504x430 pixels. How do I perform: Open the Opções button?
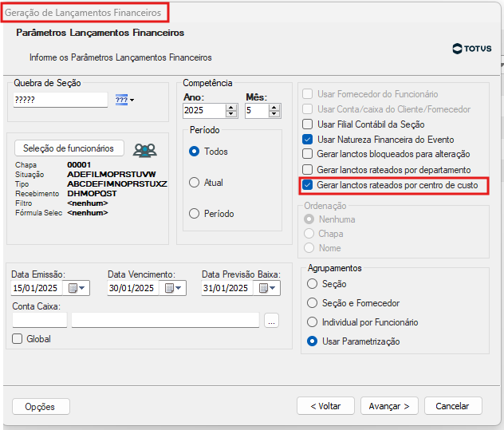pyautogui.click(x=41, y=407)
